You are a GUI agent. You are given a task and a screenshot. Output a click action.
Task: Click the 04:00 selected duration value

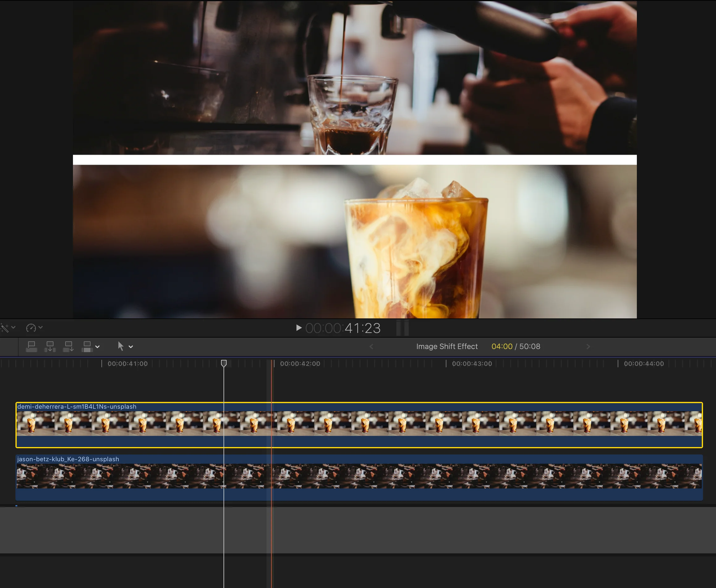click(x=502, y=347)
